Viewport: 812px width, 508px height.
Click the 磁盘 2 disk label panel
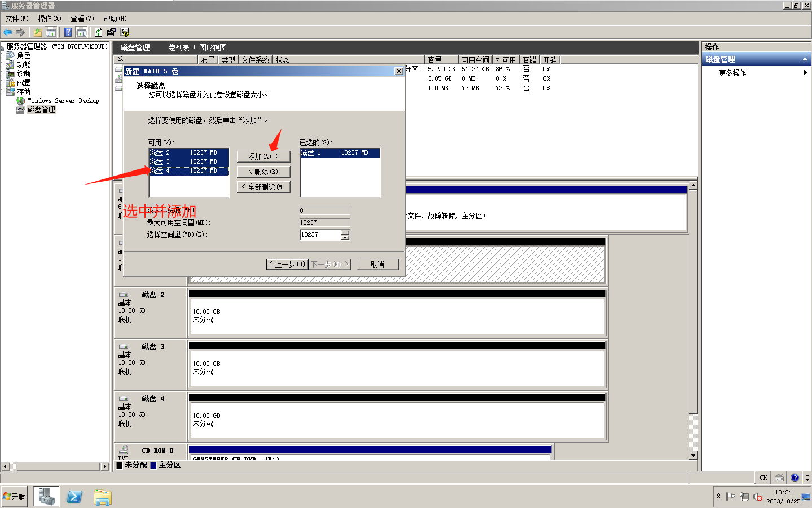(151, 312)
